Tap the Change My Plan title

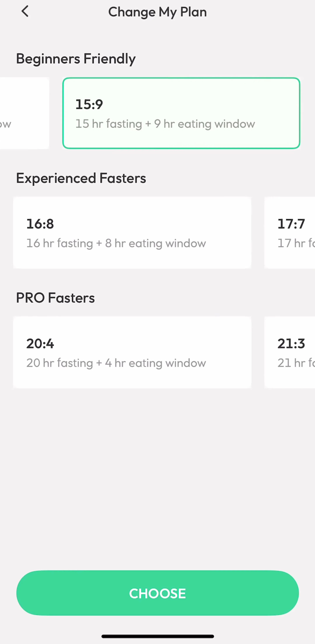pyautogui.click(x=157, y=12)
